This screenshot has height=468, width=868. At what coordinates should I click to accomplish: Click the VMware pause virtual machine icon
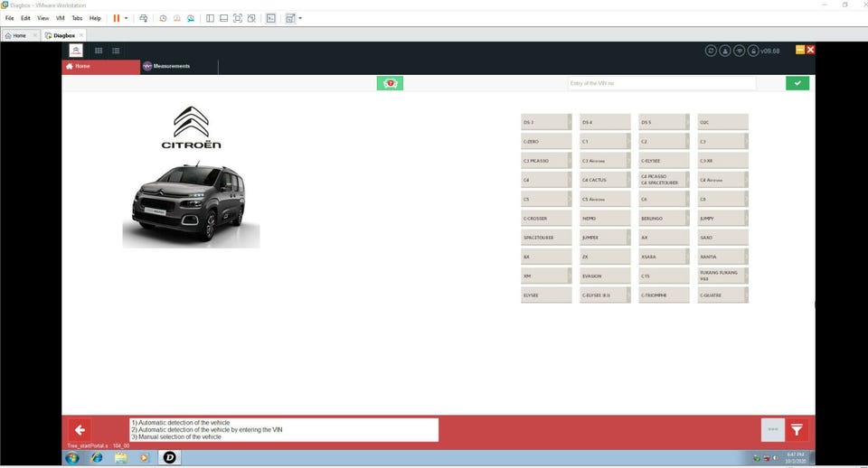[116, 18]
